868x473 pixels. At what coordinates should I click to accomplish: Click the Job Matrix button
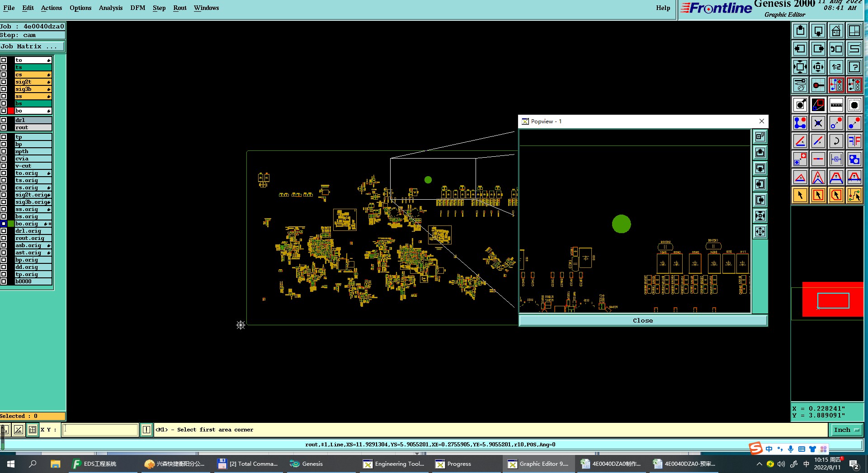click(x=32, y=46)
